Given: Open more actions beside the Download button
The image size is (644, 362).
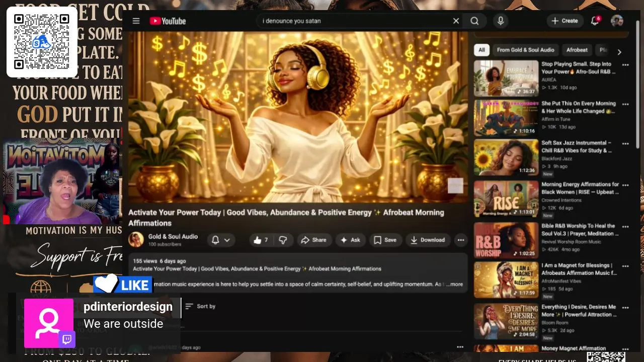Looking at the screenshot, I should pos(460,240).
